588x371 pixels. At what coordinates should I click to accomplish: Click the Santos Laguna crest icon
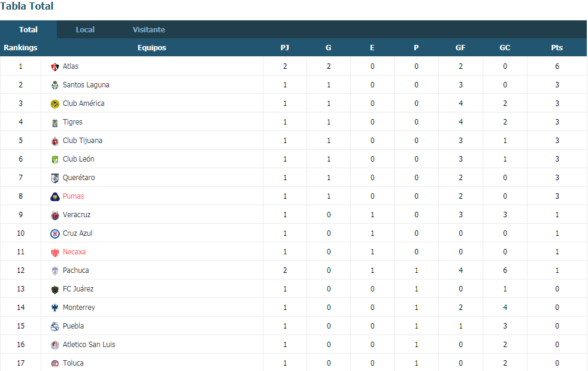pyautogui.click(x=54, y=86)
